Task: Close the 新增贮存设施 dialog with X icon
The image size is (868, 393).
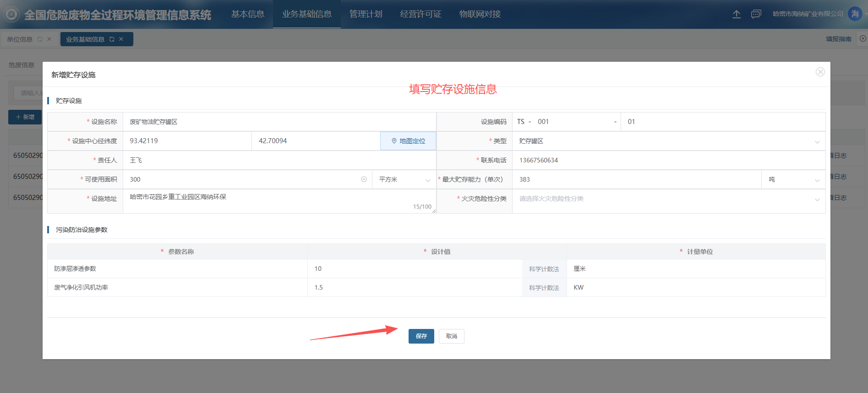Action: pos(820,72)
